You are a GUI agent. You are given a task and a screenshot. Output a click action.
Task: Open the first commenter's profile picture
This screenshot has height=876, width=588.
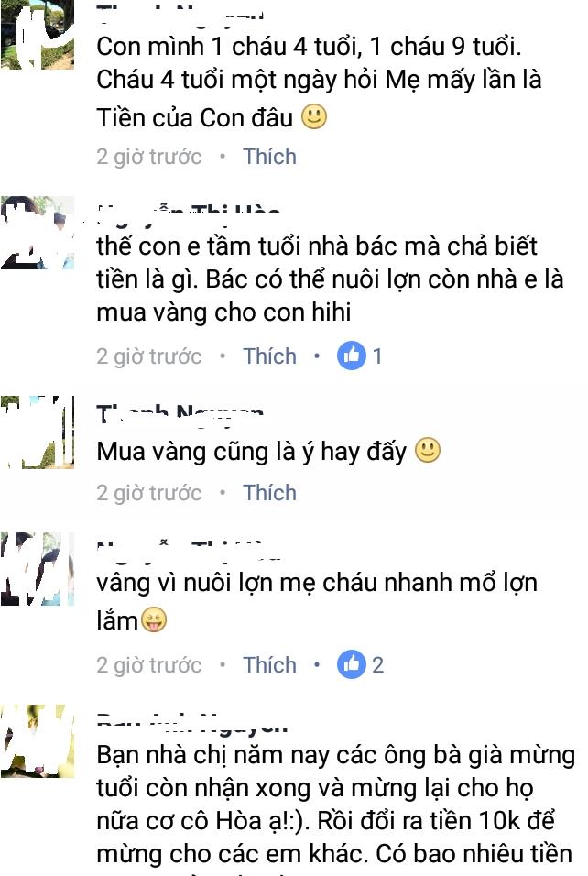[38, 34]
